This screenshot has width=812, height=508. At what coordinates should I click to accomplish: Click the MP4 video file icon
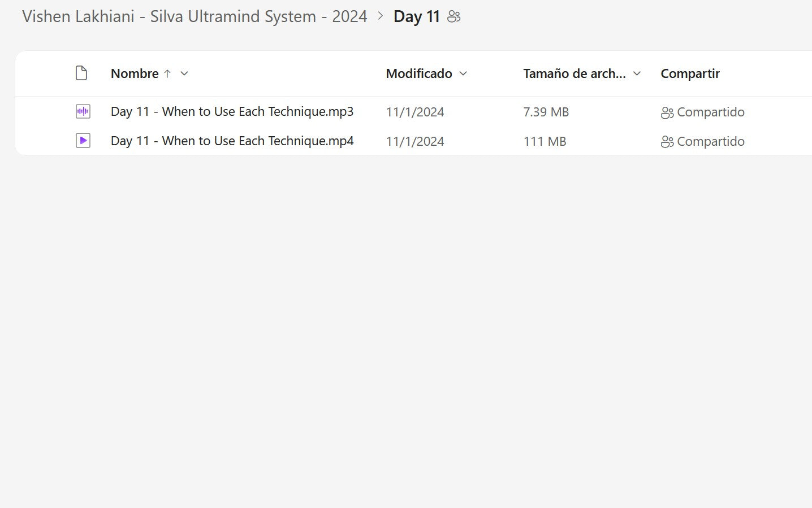[83, 141]
